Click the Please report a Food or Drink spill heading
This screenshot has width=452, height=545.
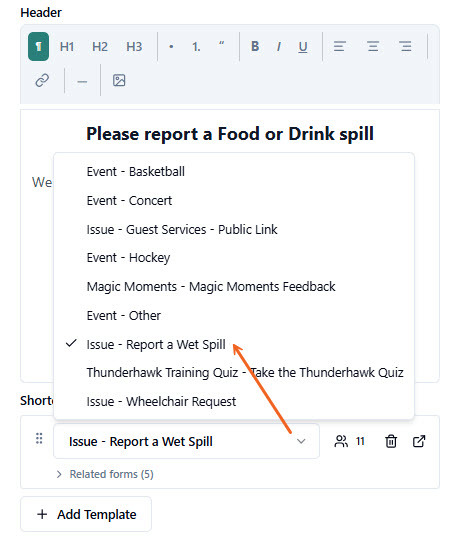(230, 134)
